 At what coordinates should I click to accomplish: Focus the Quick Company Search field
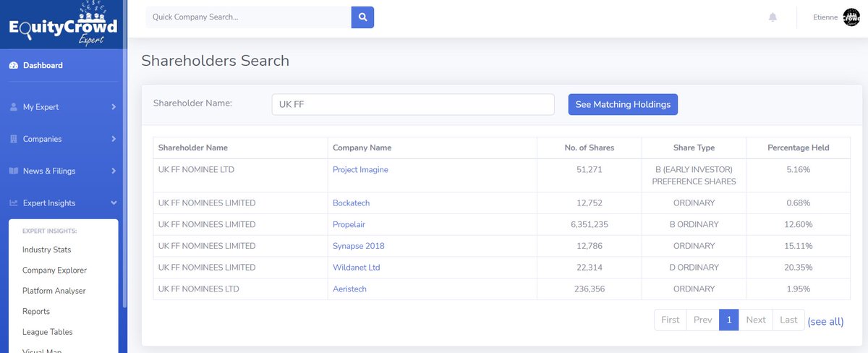tap(249, 17)
